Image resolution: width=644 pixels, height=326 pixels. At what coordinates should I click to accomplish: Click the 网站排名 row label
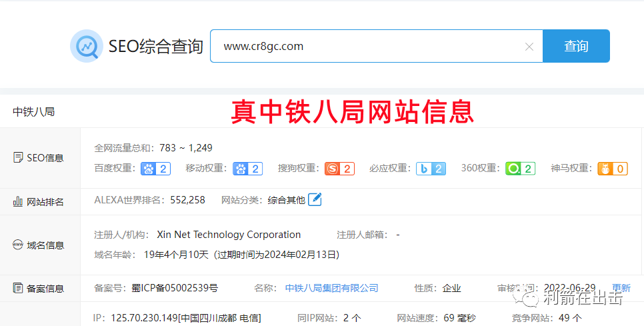click(x=45, y=201)
